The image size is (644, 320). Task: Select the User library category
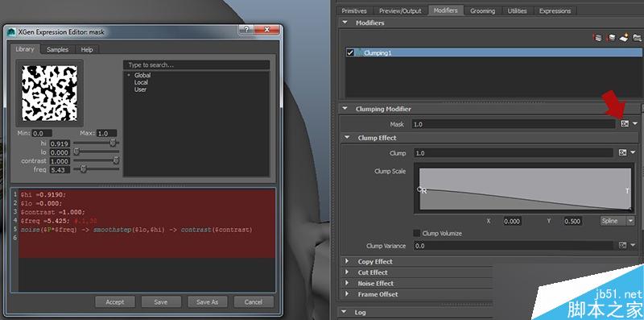[140, 89]
